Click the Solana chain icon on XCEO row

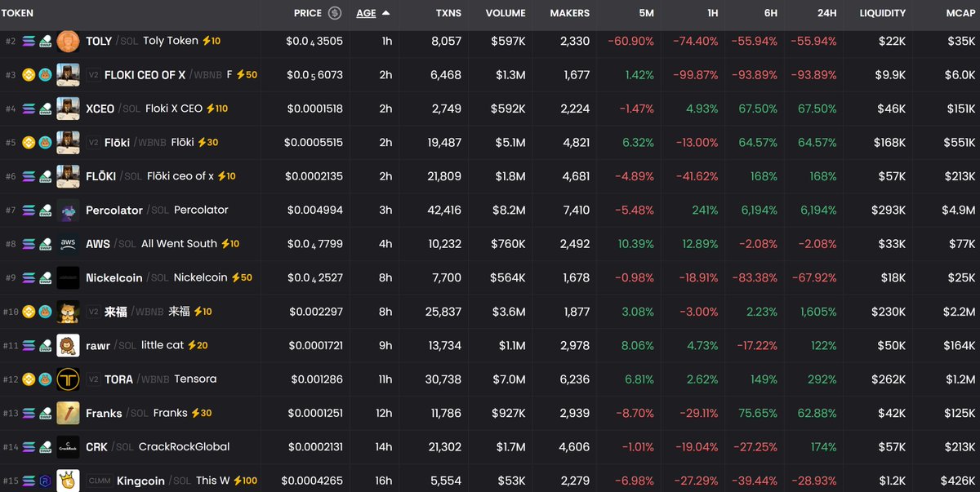click(29, 109)
